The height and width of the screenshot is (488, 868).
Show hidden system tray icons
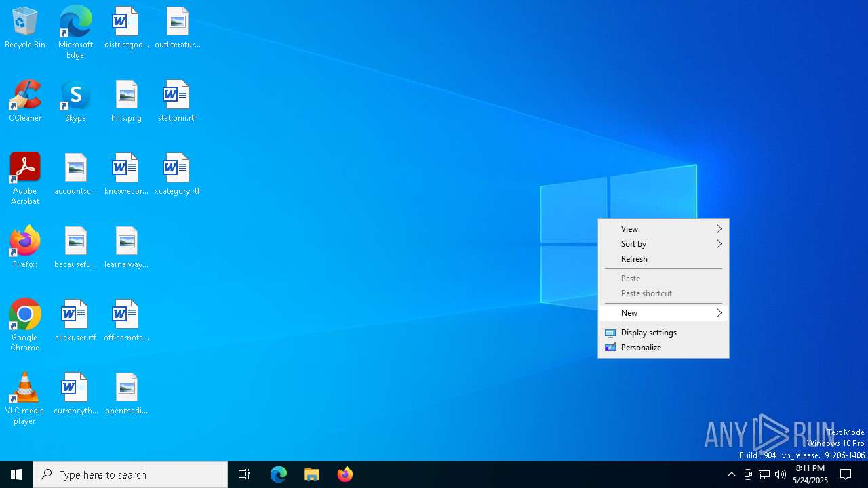[x=731, y=474]
